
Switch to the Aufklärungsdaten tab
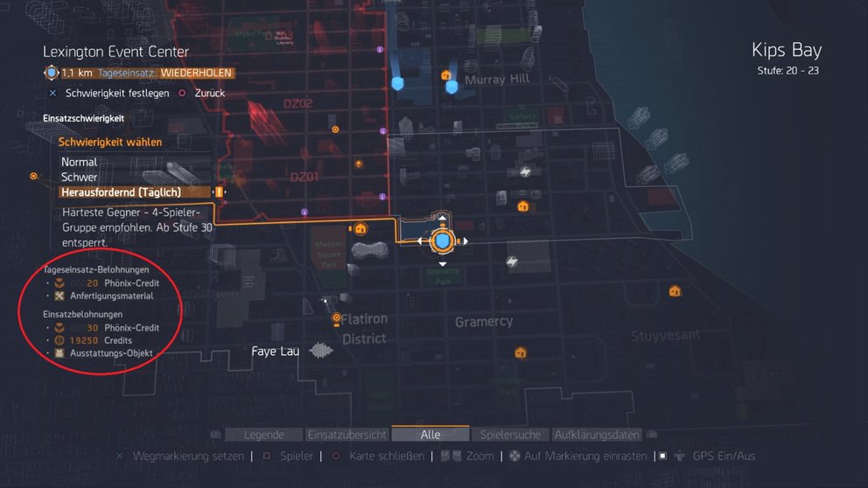[597, 435]
